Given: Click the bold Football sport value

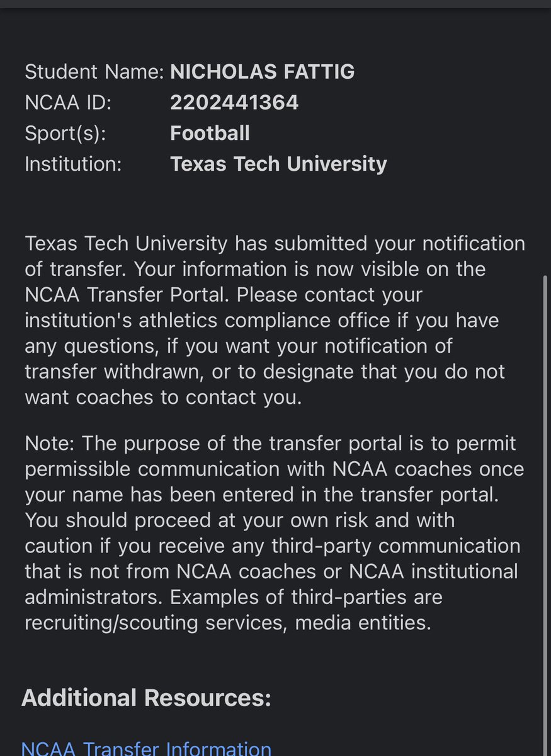Looking at the screenshot, I should [x=210, y=134].
